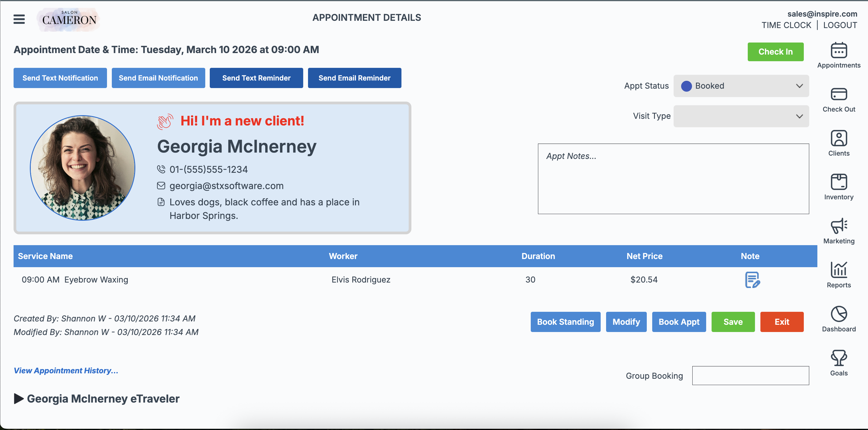This screenshot has width=868, height=430.
Task: Focus the Group Booking input field
Action: (750, 375)
